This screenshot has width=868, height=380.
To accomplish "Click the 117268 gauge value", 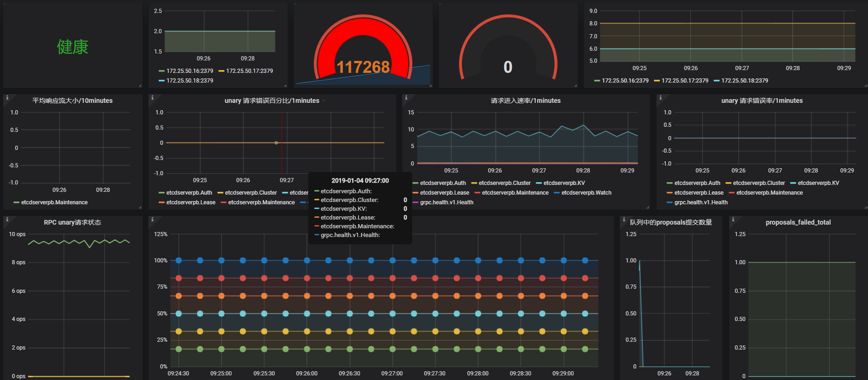I will click(x=363, y=67).
